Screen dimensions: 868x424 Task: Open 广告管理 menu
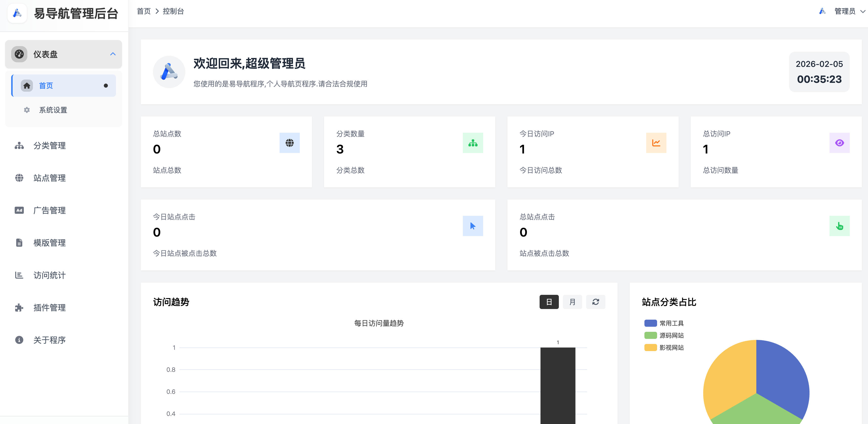point(64,210)
